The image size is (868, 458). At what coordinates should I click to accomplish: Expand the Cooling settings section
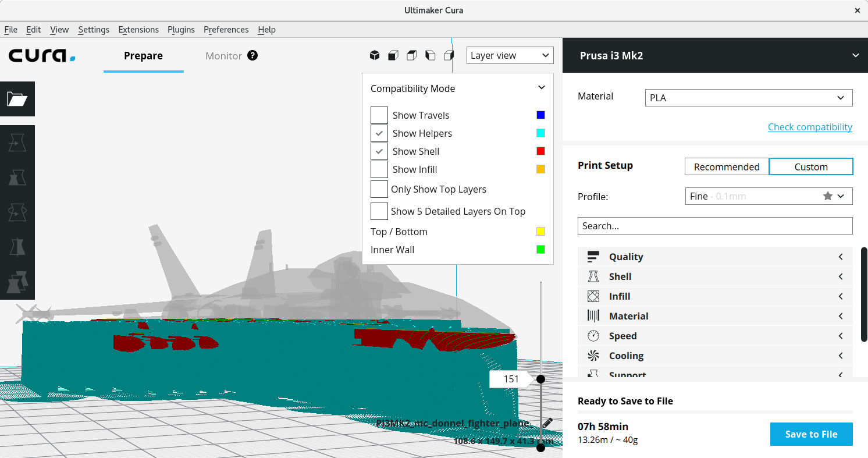tap(715, 356)
